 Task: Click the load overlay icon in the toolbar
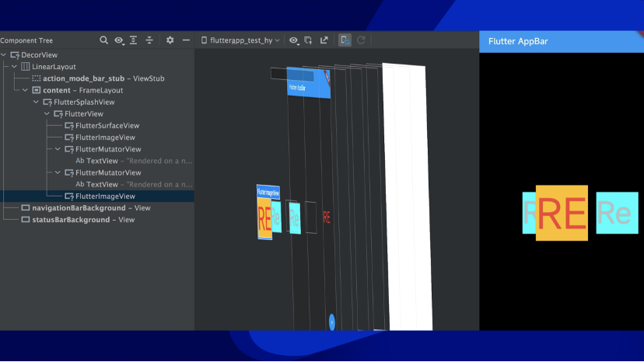coord(308,40)
